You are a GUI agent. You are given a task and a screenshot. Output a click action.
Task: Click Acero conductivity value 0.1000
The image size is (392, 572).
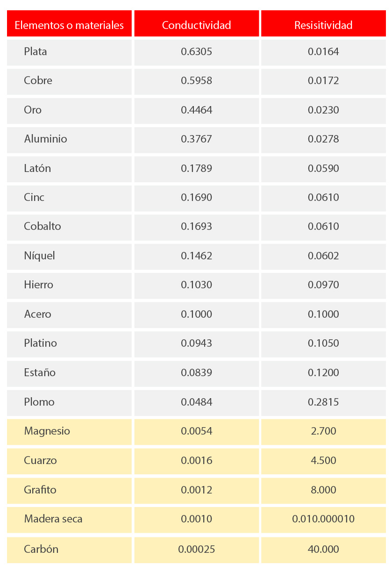click(196, 315)
